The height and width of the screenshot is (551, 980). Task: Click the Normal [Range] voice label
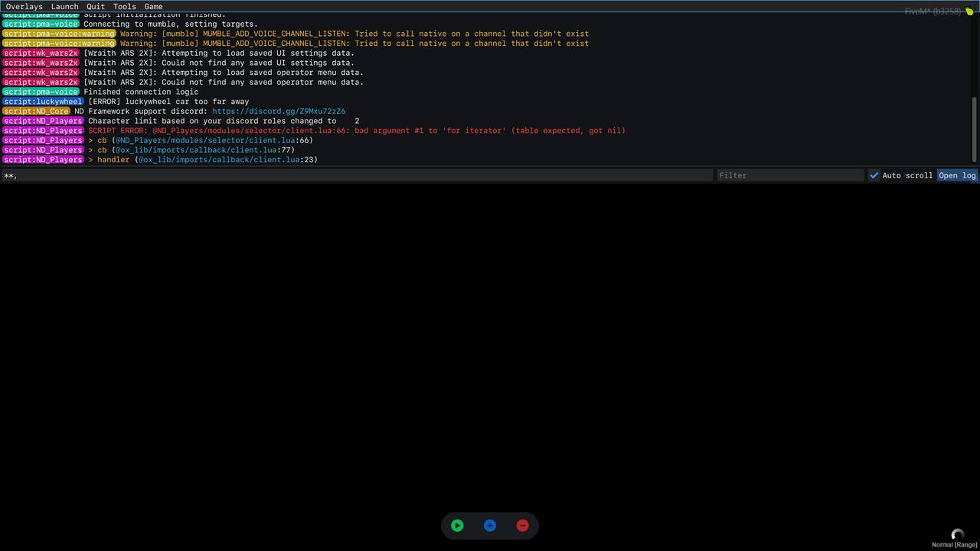(x=954, y=545)
